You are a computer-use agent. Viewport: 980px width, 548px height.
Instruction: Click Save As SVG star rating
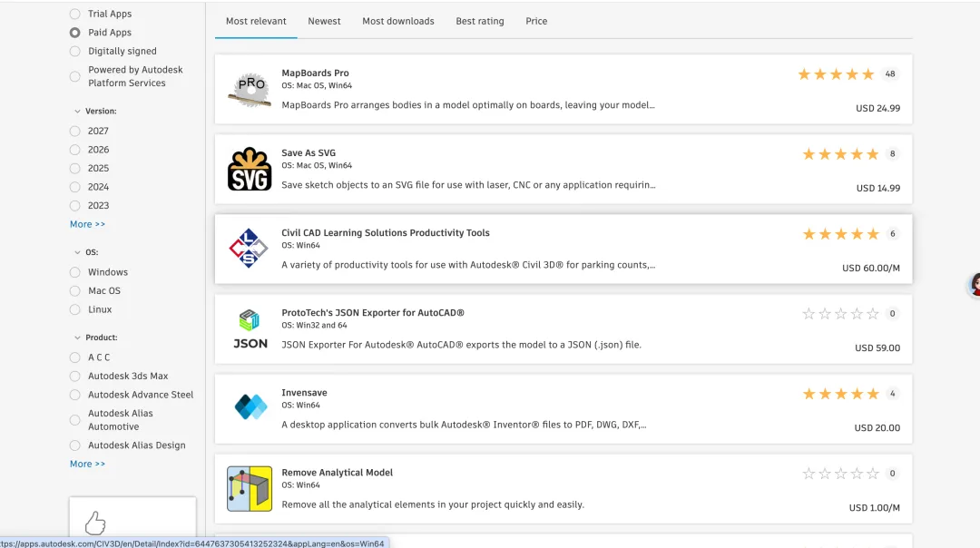(x=840, y=154)
